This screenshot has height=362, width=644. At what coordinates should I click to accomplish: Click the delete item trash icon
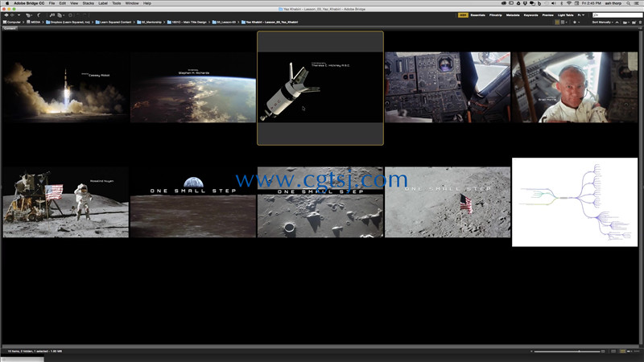click(x=640, y=23)
